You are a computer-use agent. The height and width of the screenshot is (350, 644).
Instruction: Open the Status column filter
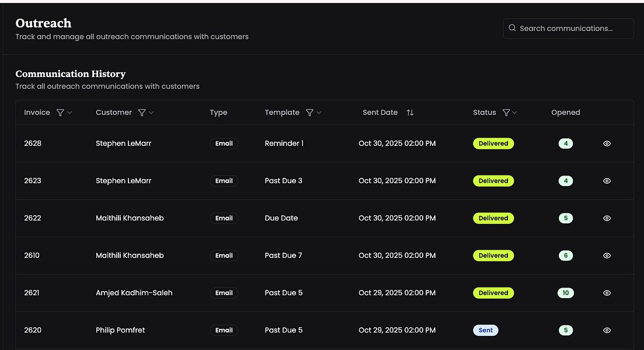pyautogui.click(x=506, y=113)
